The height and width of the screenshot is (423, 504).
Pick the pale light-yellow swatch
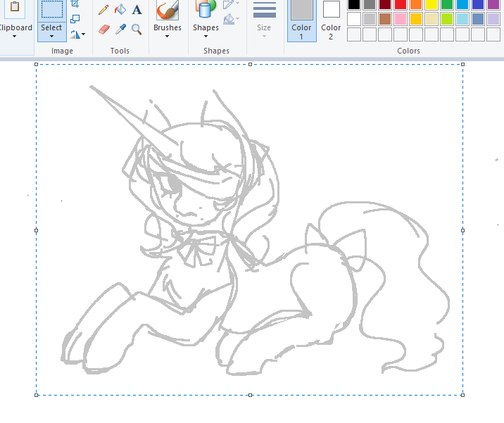(431, 19)
